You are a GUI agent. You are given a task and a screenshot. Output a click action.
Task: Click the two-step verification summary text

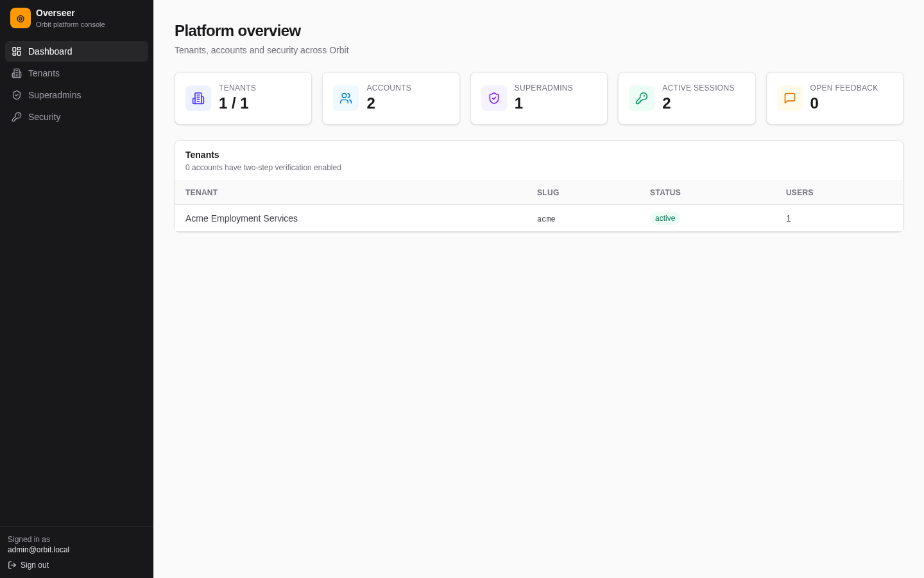[x=263, y=168]
